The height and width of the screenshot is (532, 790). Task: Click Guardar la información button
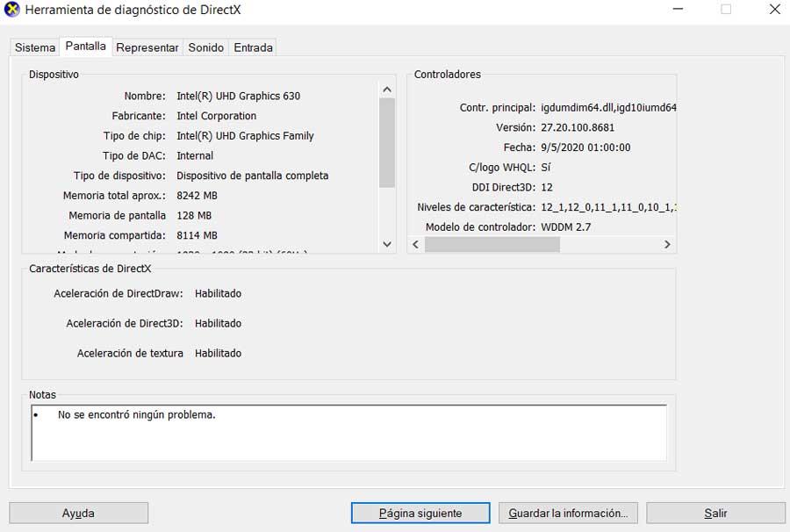point(568,513)
